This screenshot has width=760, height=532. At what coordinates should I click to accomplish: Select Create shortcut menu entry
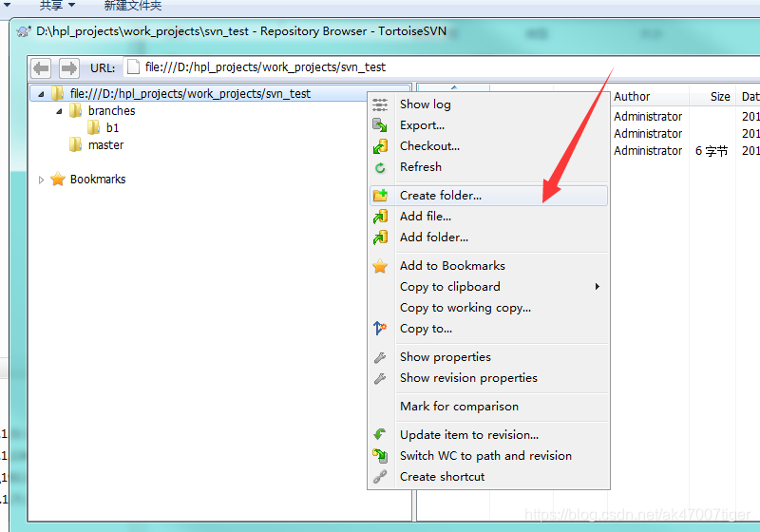[x=488, y=476]
